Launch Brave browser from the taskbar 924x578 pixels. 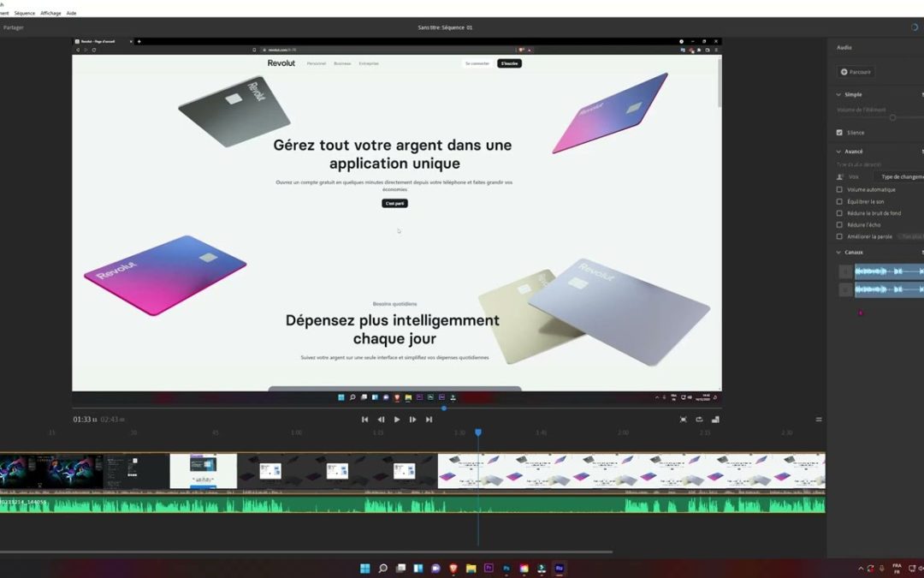tap(453, 569)
